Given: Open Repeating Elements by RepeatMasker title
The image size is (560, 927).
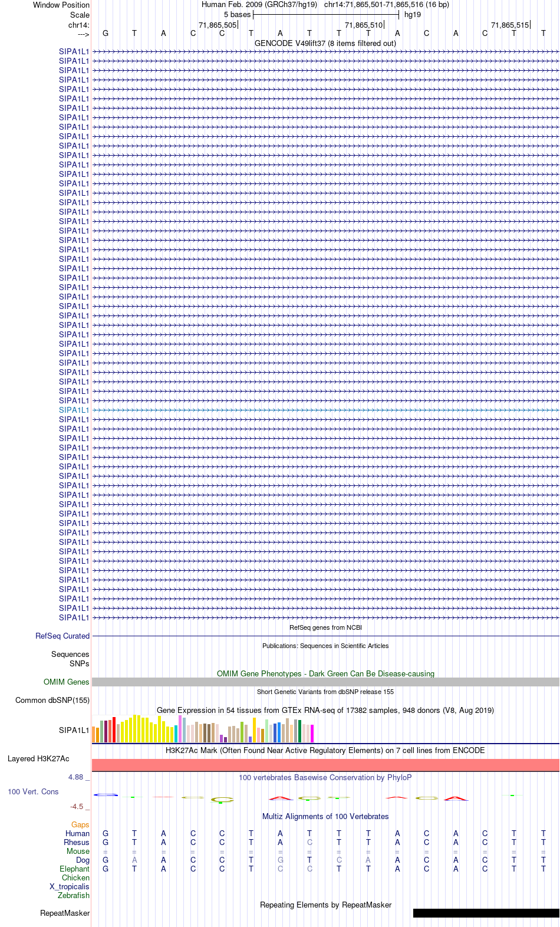Looking at the screenshot, I should tap(325, 905).
